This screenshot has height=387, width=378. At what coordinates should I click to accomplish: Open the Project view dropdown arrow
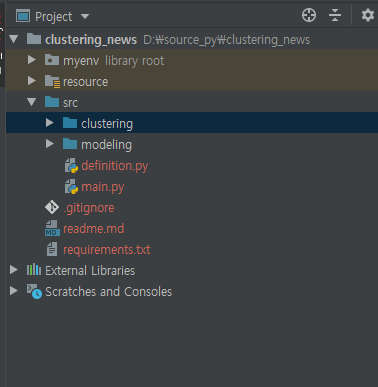(85, 16)
